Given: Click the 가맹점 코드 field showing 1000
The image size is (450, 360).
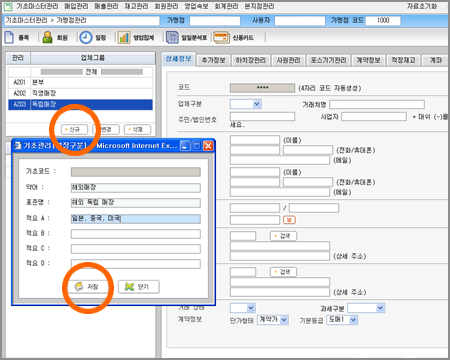Looking at the screenshot, I should pos(383,21).
